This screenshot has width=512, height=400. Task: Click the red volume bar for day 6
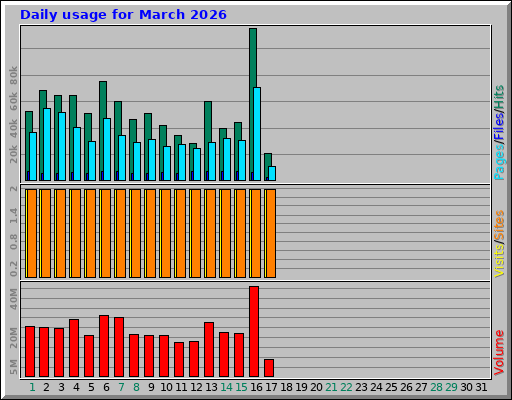pos(104,346)
